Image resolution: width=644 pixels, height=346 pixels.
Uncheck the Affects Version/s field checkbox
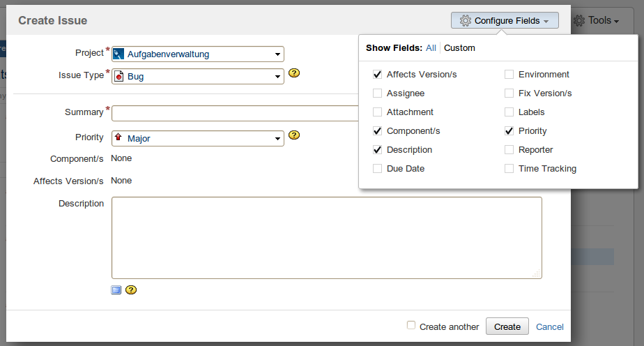point(377,74)
